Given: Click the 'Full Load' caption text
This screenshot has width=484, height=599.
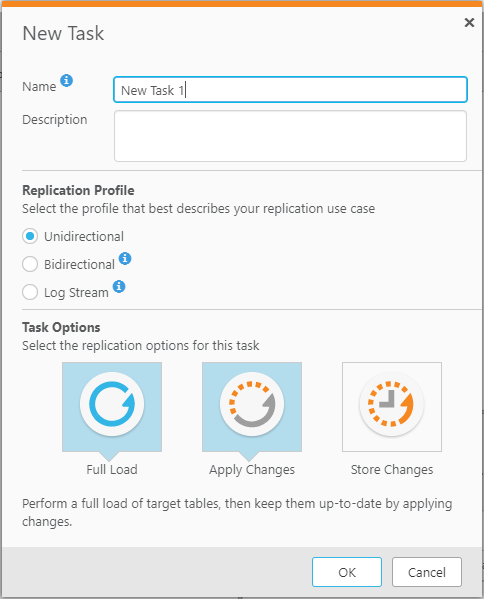Looking at the screenshot, I should pyautogui.click(x=112, y=469).
